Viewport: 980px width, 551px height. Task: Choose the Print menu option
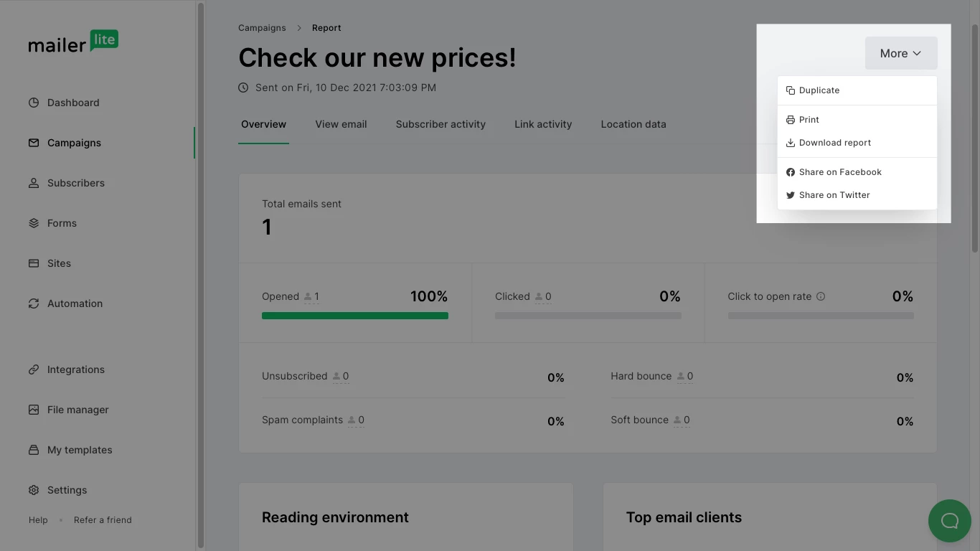(809, 120)
